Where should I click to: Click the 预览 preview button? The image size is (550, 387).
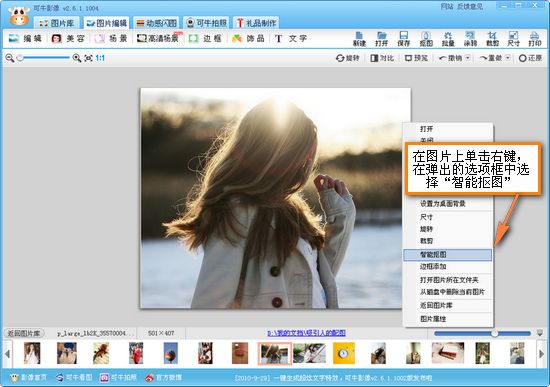pyautogui.click(x=416, y=58)
